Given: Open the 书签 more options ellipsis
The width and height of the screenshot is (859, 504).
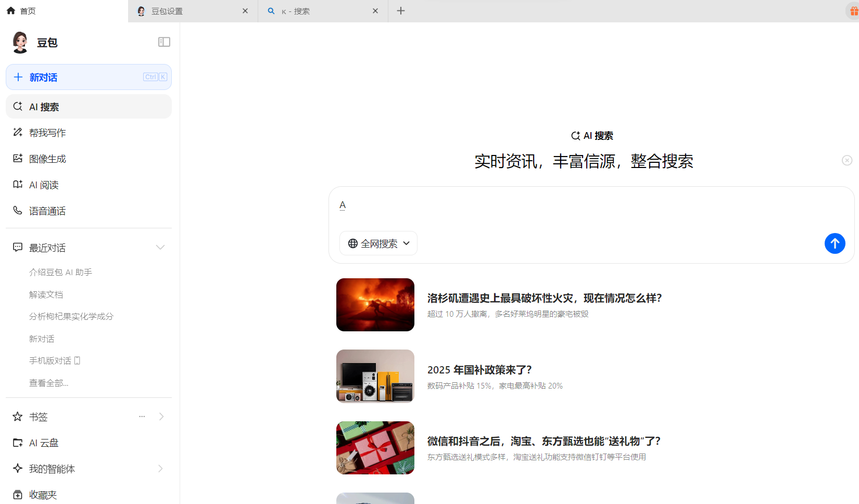Looking at the screenshot, I should [142, 416].
